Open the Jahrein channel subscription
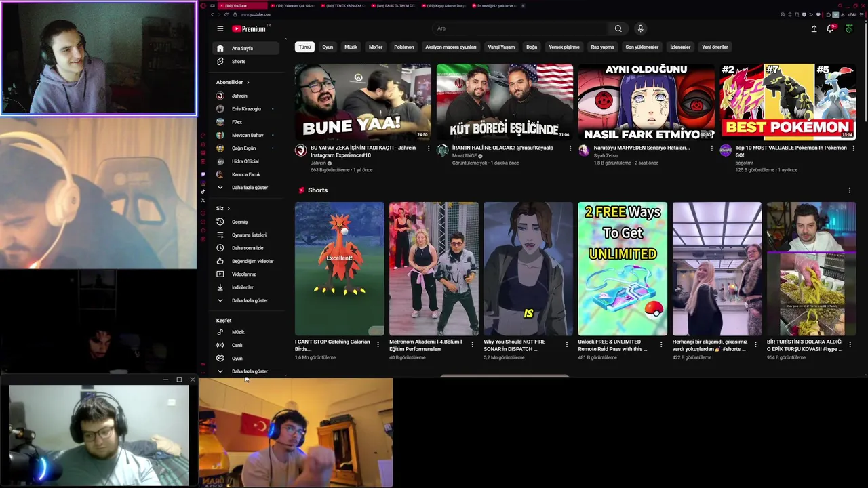The height and width of the screenshot is (488, 868). coord(245,96)
